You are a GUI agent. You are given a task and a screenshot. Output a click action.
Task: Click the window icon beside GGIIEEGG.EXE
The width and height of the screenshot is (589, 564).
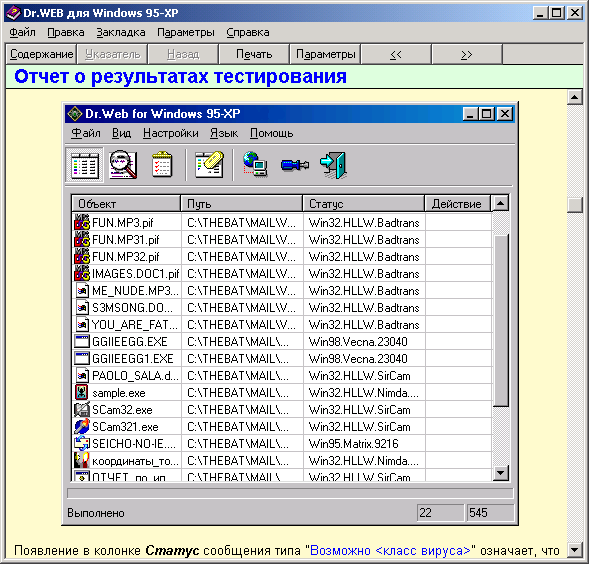[x=82, y=341]
